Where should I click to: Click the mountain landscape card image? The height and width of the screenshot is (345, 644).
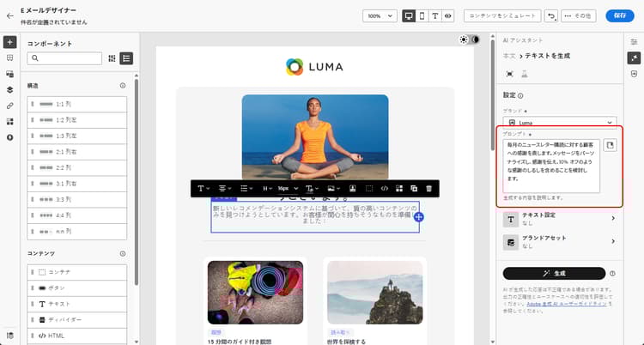pyautogui.click(x=375, y=293)
